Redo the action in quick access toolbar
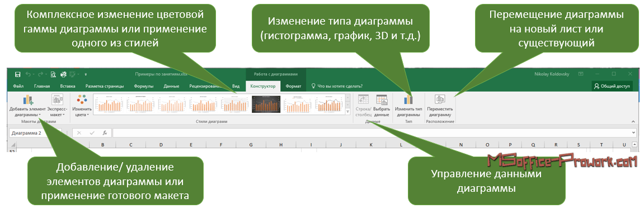This screenshot has height=208, width=644. pos(40,74)
